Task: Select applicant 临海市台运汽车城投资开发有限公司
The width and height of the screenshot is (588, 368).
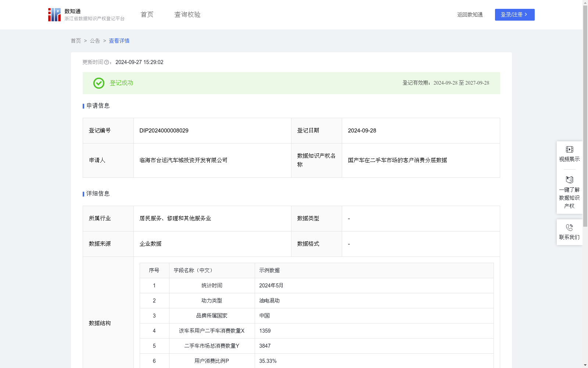Action: click(183, 160)
